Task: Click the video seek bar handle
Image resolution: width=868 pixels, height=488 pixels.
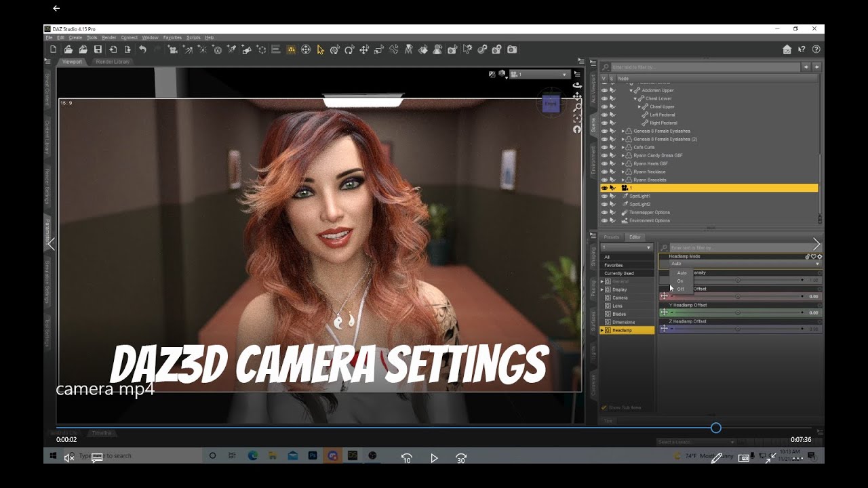Action: click(x=715, y=428)
